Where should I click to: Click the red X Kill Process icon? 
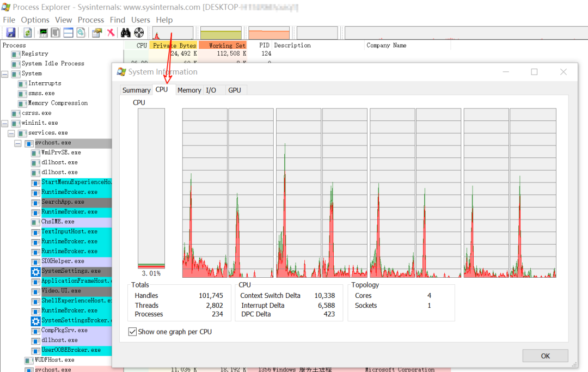[111, 33]
